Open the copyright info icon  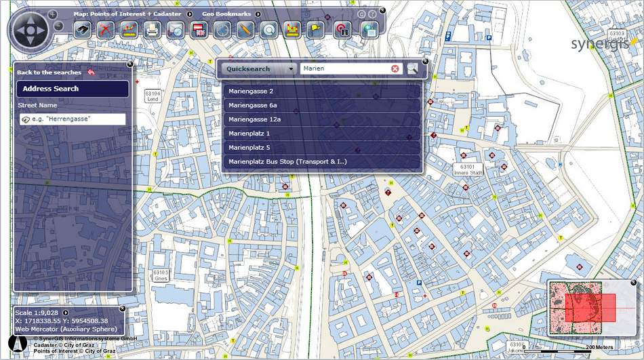361,14
